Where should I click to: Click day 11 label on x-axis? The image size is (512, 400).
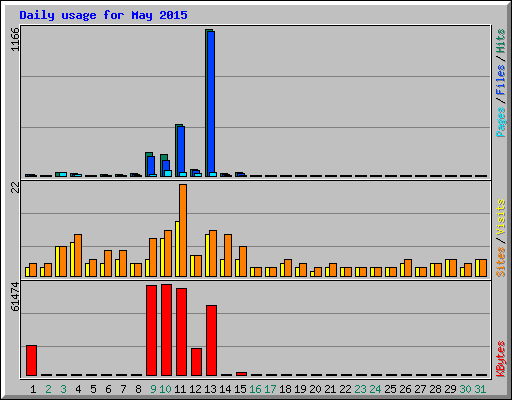tap(180, 389)
